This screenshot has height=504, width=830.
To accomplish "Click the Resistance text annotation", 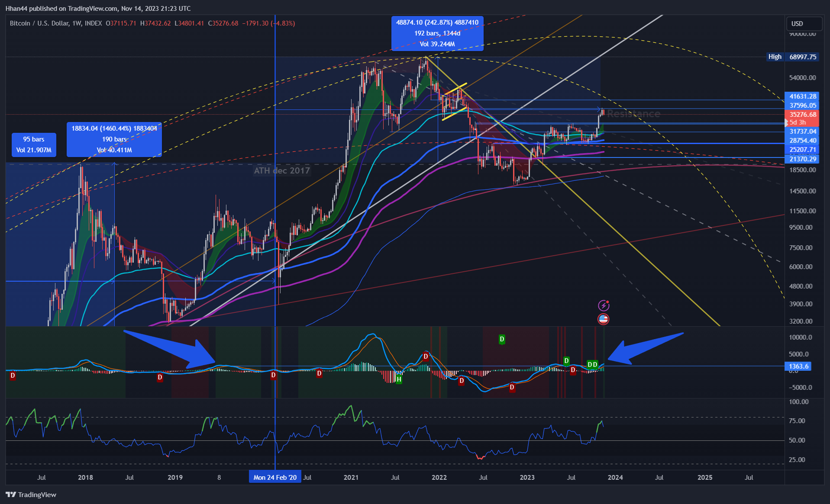I will [633, 114].
